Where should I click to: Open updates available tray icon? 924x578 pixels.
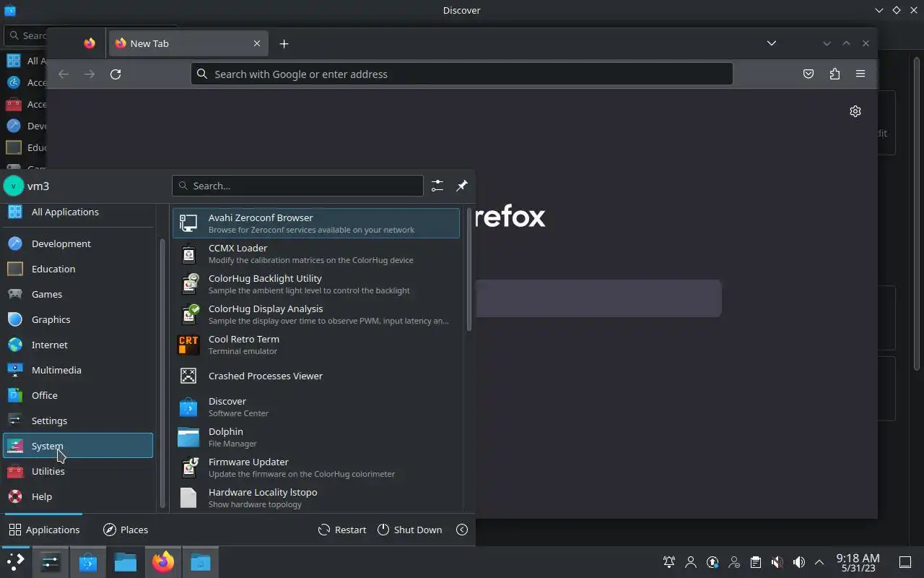click(x=712, y=562)
